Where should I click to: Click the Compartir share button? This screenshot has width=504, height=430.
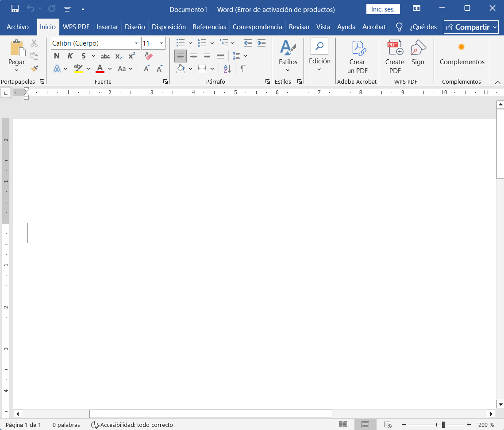pos(471,27)
